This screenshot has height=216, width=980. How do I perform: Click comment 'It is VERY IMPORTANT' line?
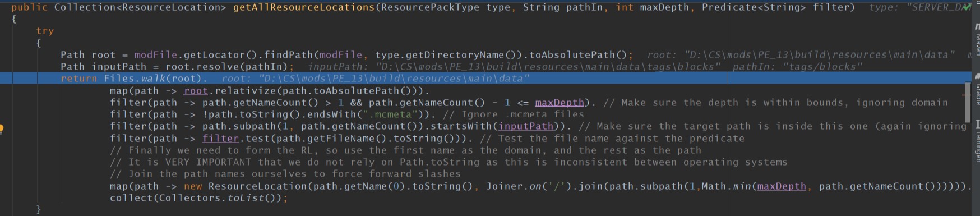click(449, 162)
